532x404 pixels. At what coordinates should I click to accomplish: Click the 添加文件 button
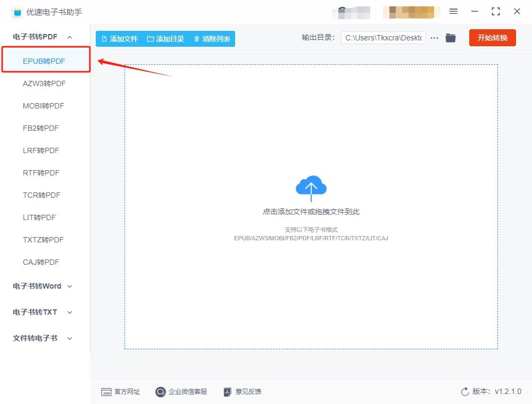pyautogui.click(x=120, y=39)
